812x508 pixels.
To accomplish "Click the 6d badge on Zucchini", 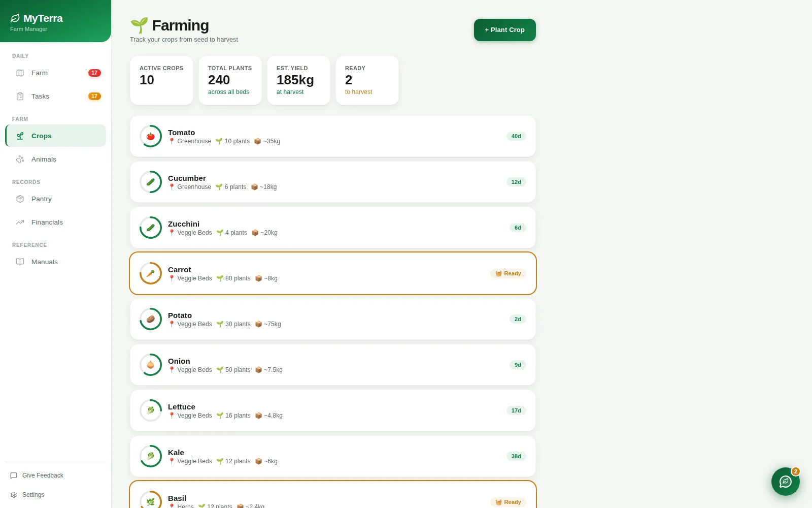I will click(x=518, y=228).
